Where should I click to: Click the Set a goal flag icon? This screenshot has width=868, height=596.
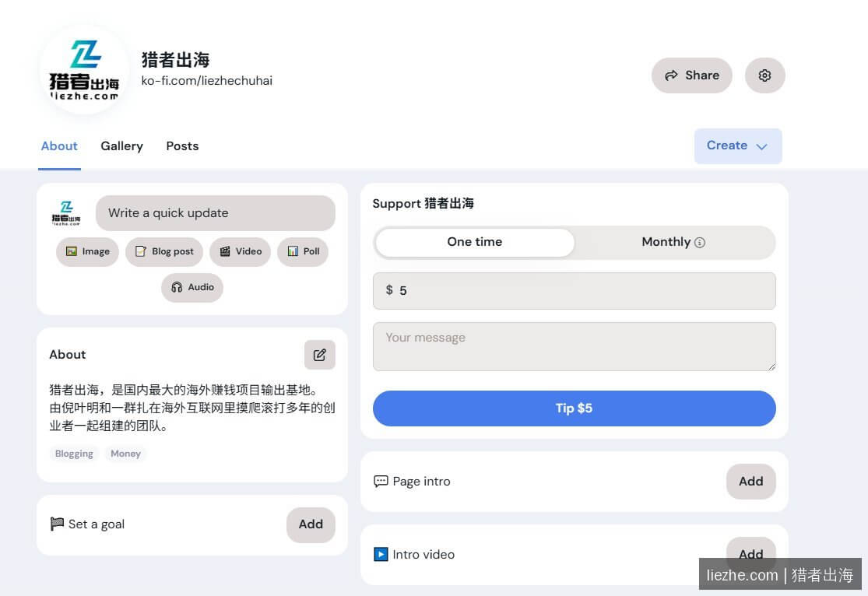pyautogui.click(x=57, y=524)
